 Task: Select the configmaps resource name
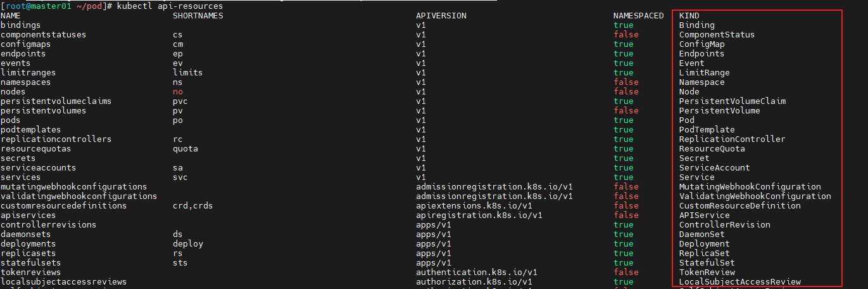26,44
